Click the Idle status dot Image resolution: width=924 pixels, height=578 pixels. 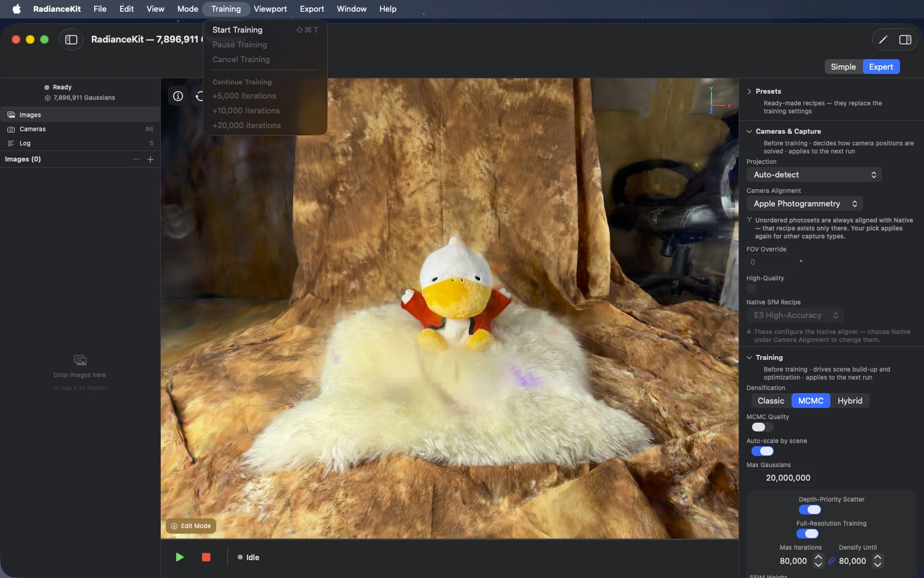point(240,557)
